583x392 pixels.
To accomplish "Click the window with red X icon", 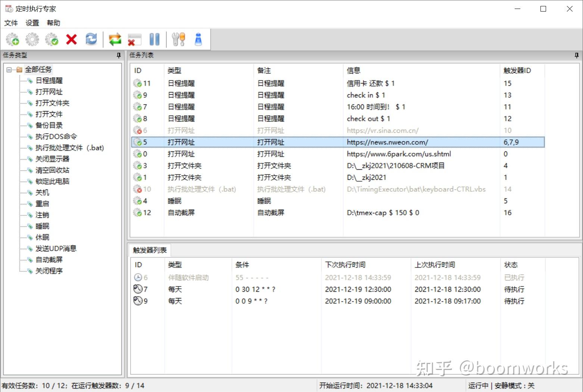I will coord(134,40).
